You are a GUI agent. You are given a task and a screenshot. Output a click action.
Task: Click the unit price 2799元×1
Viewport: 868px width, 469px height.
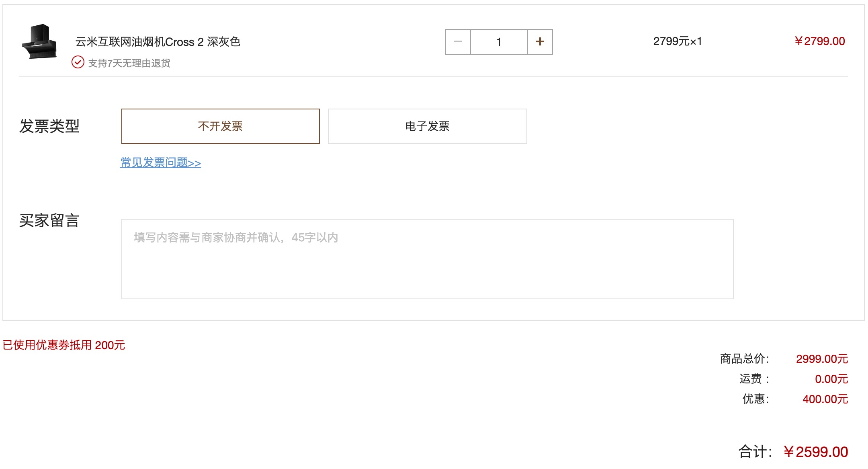[x=678, y=41]
